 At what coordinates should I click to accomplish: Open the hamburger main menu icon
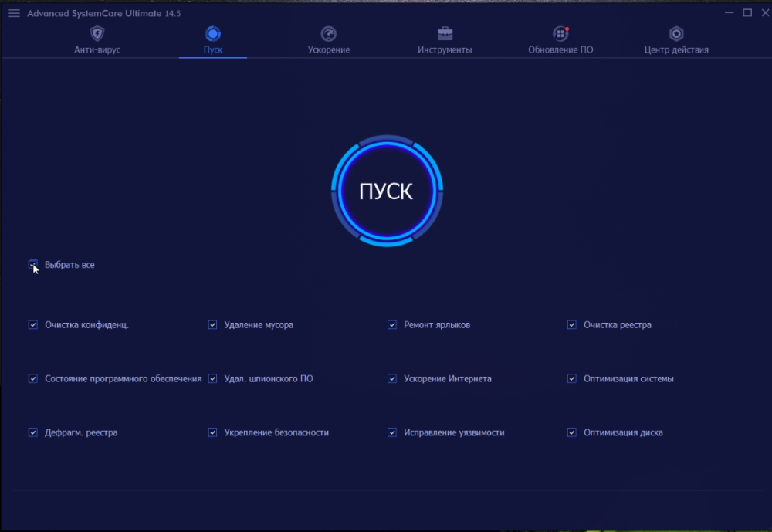tap(14, 13)
